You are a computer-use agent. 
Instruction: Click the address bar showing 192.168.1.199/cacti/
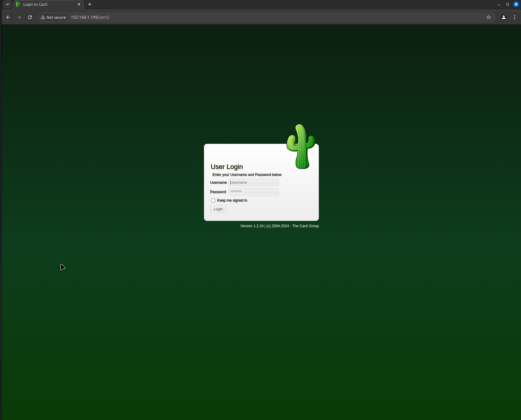242,17
